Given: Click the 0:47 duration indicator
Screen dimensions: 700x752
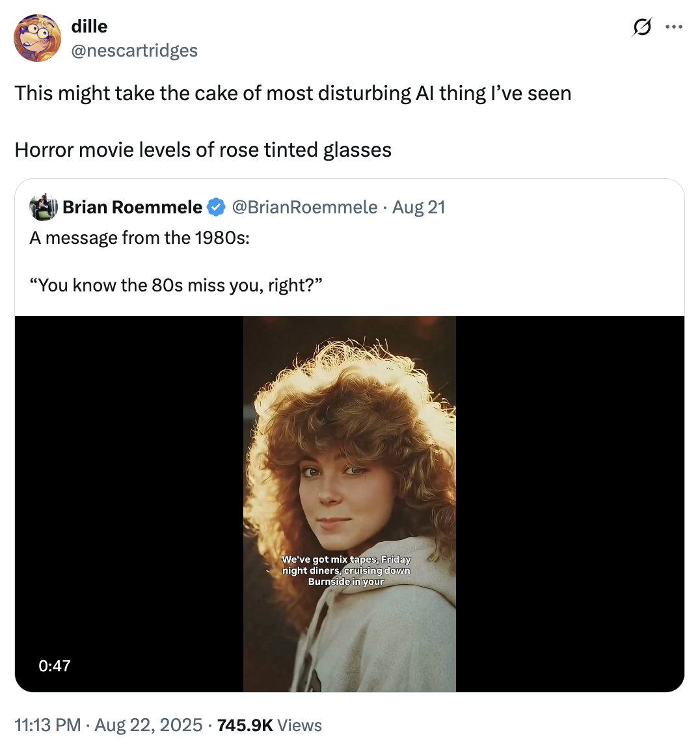Looking at the screenshot, I should click(54, 665).
